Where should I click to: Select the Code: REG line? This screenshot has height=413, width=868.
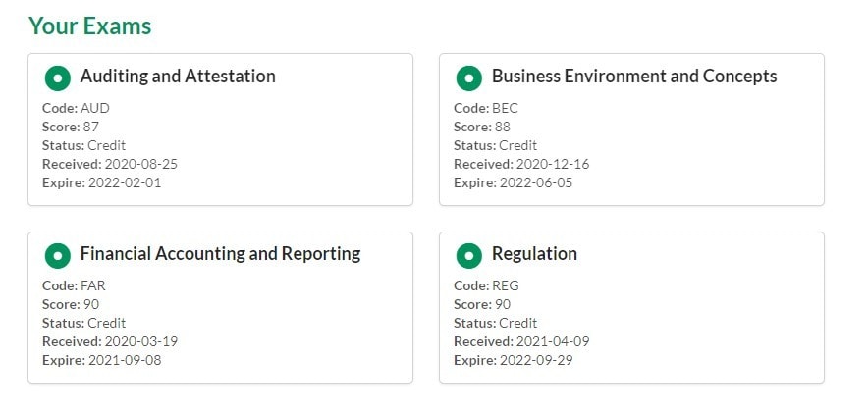(486, 285)
